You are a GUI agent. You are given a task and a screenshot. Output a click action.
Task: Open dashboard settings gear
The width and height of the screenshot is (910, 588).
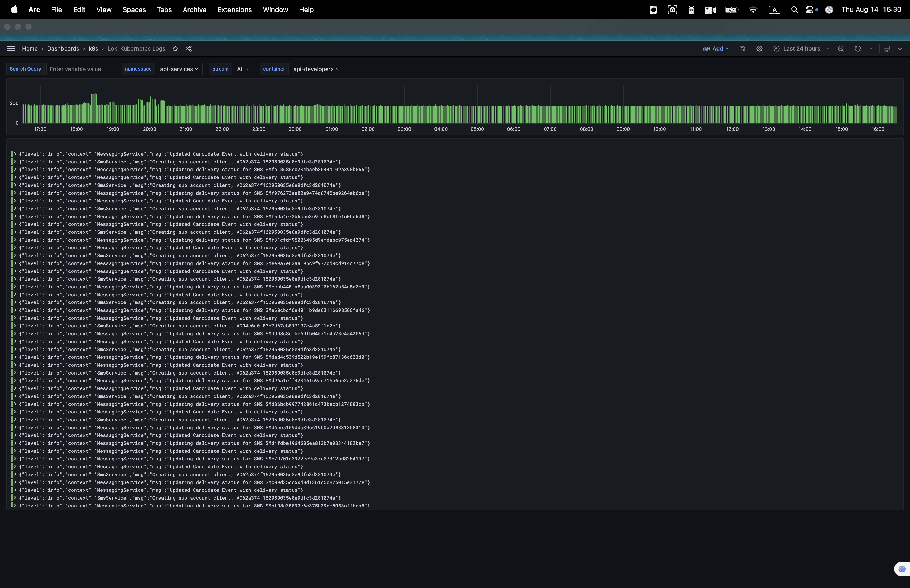tap(760, 48)
